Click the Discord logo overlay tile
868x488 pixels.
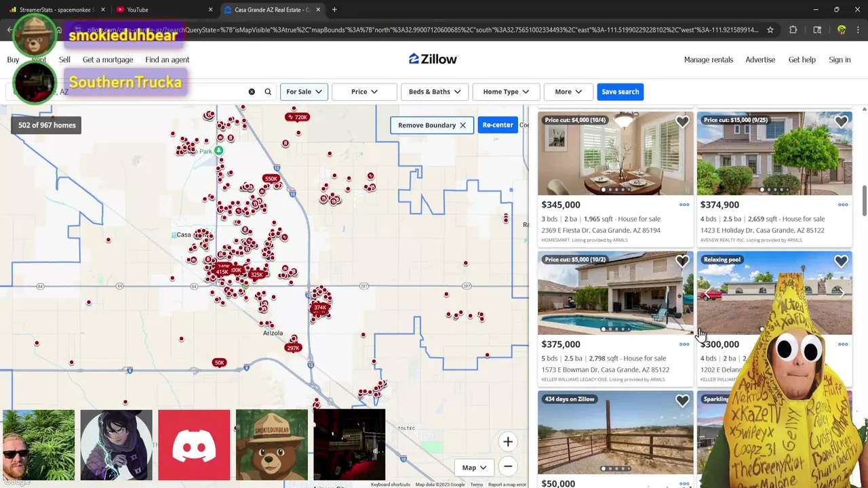pyautogui.click(x=194, y=445)
